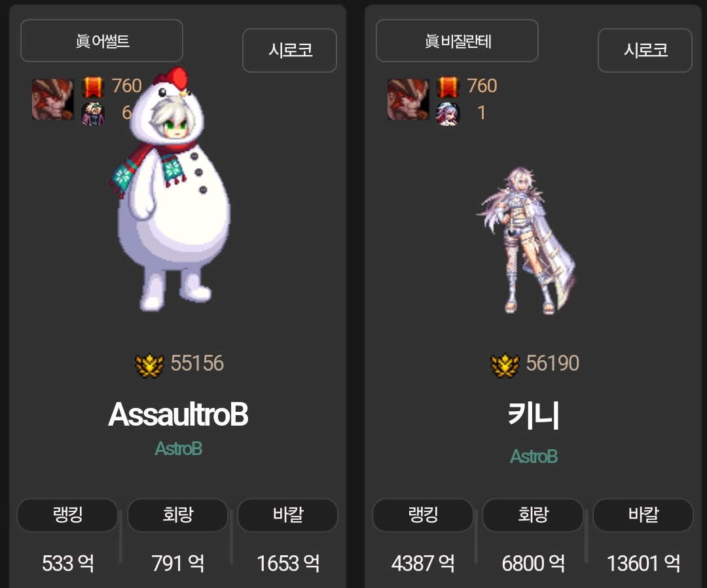Click the red banner icon beside 760 on 키니 card

(448, 87)
